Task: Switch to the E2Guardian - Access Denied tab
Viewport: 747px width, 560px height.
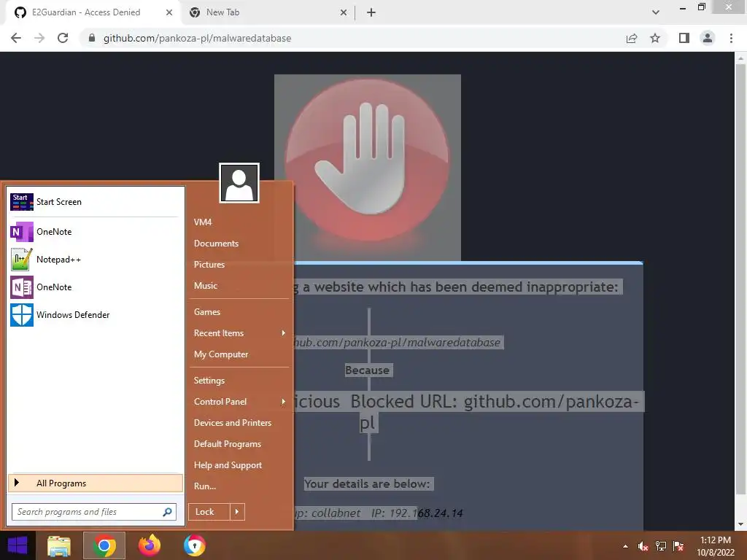Action: pos(86,12)
